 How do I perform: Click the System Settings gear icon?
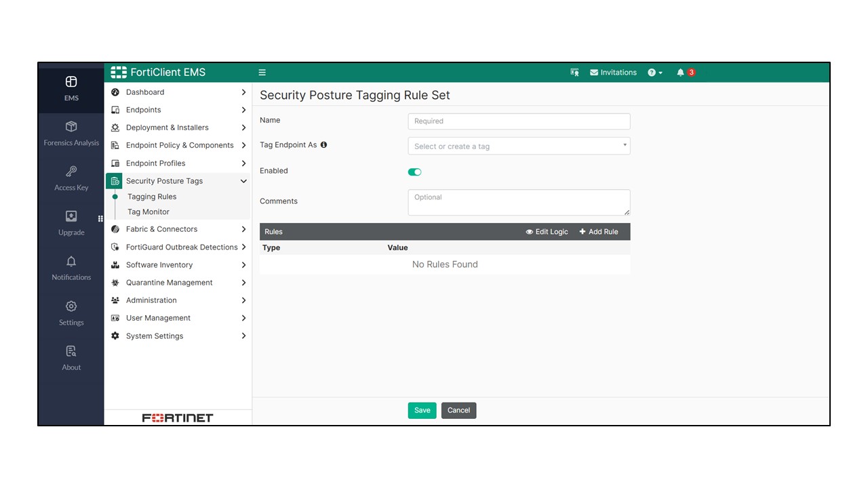(x=115, y=336)
